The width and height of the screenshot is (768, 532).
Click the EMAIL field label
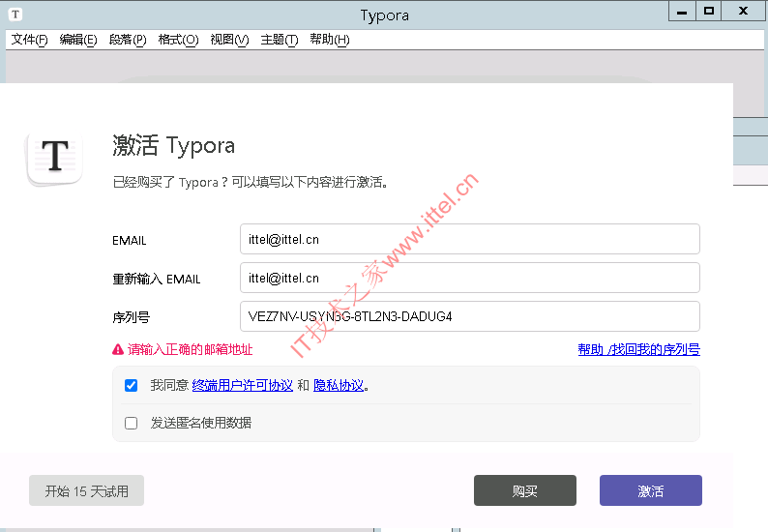point(130,241)
